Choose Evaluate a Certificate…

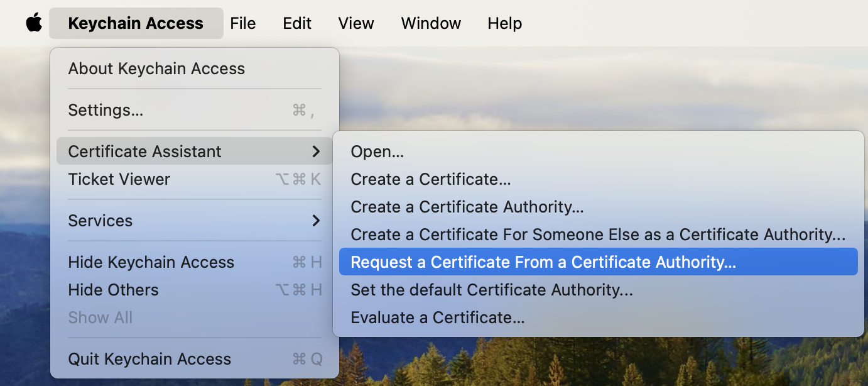click(x=437, y=317)
